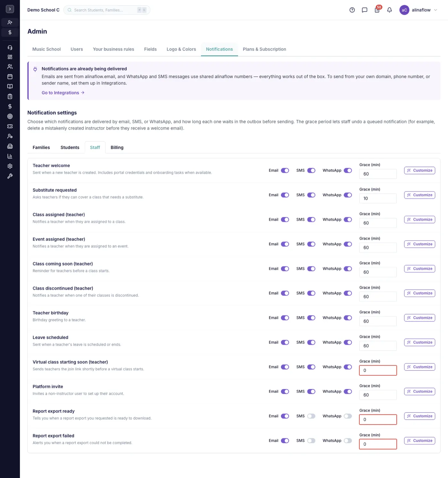This screenshot has width=448, height=478.
Task: Click the help question-mark icon
Action: (352, 10)
